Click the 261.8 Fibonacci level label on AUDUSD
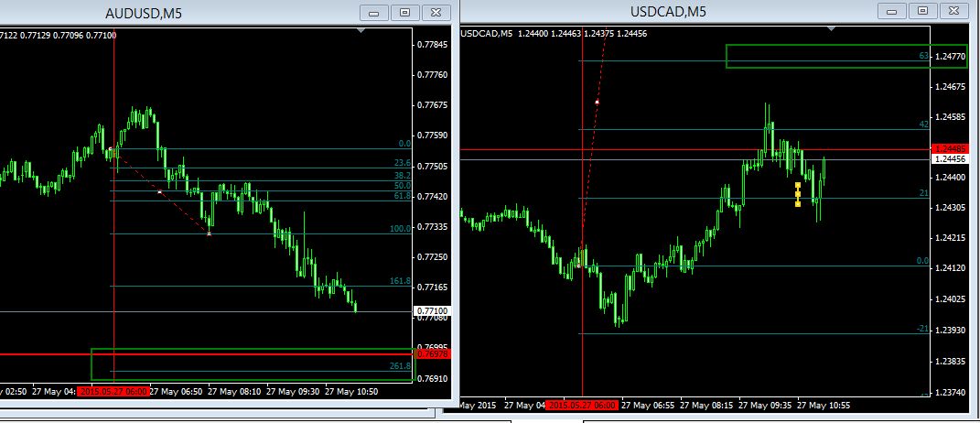 400,366
